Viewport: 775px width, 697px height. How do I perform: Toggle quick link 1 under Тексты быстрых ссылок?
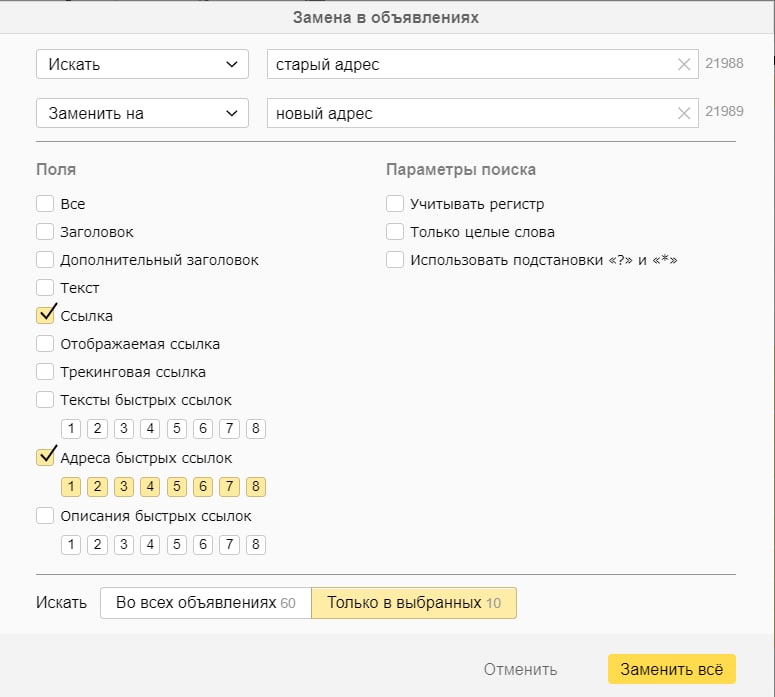click(71, 429)
